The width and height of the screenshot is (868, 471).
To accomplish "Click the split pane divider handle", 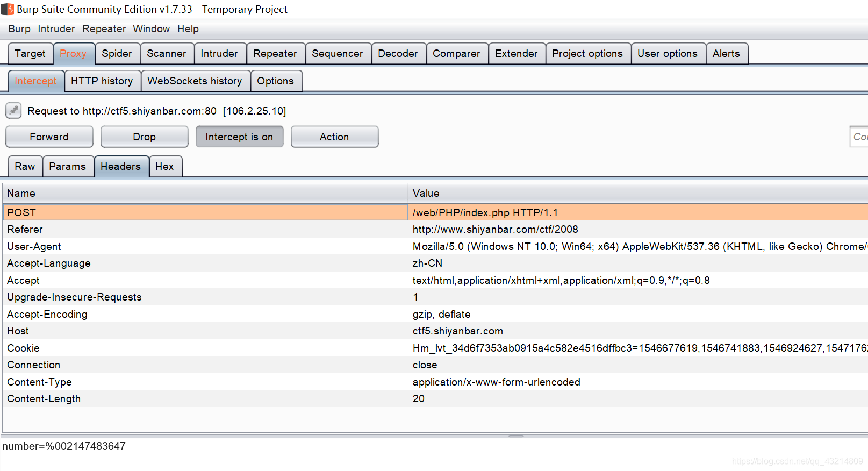I will (516, 436).
